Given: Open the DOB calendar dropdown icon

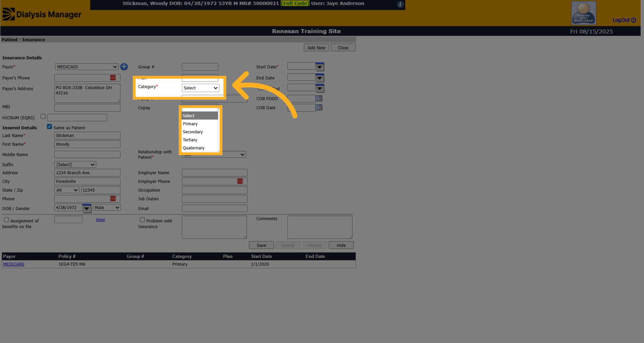Looking at the screenshot, I should (87, 208).
